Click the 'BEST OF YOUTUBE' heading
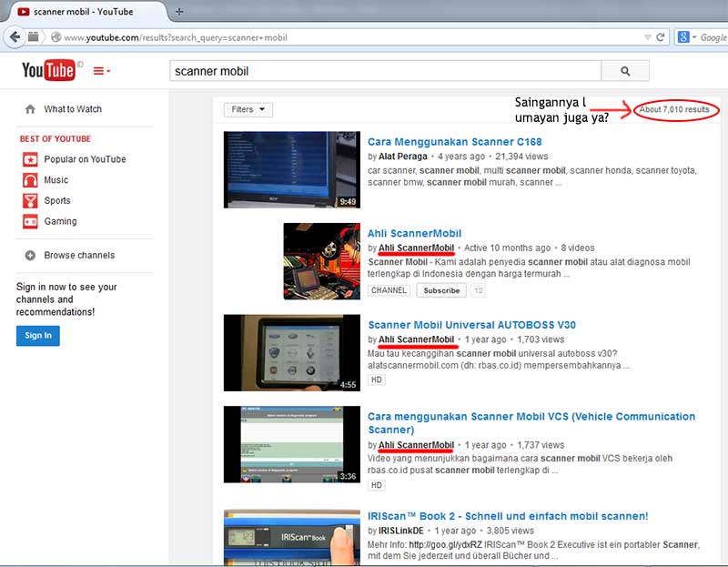 point(56,139)
